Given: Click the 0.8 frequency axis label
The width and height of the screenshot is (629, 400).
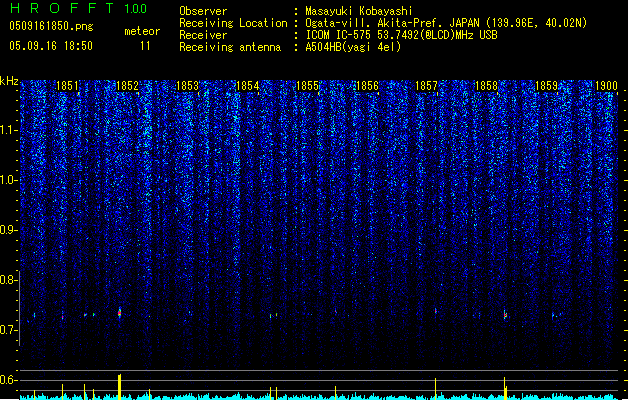Looking at the screenshot, I should point(9,280).
